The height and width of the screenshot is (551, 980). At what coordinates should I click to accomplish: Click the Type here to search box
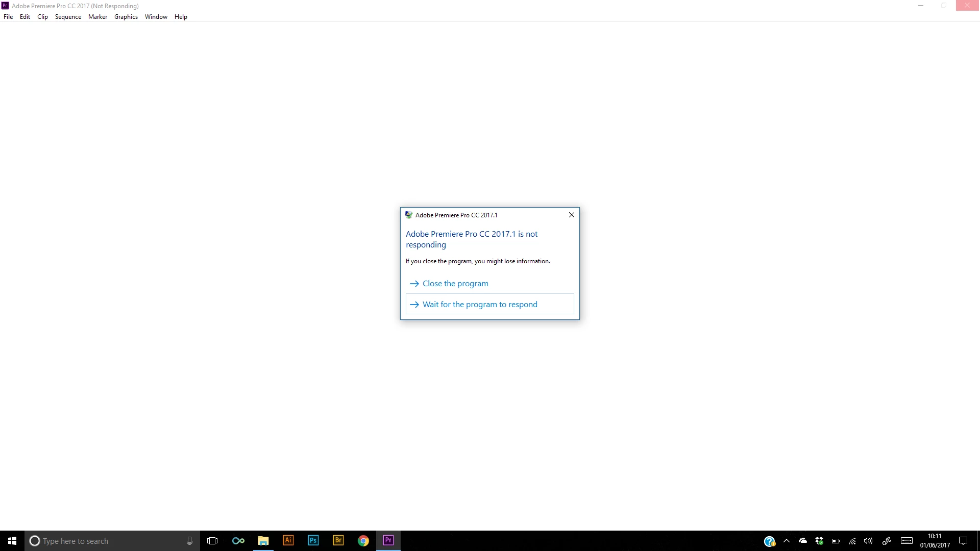pyautogui.click(x=107, y=541)
